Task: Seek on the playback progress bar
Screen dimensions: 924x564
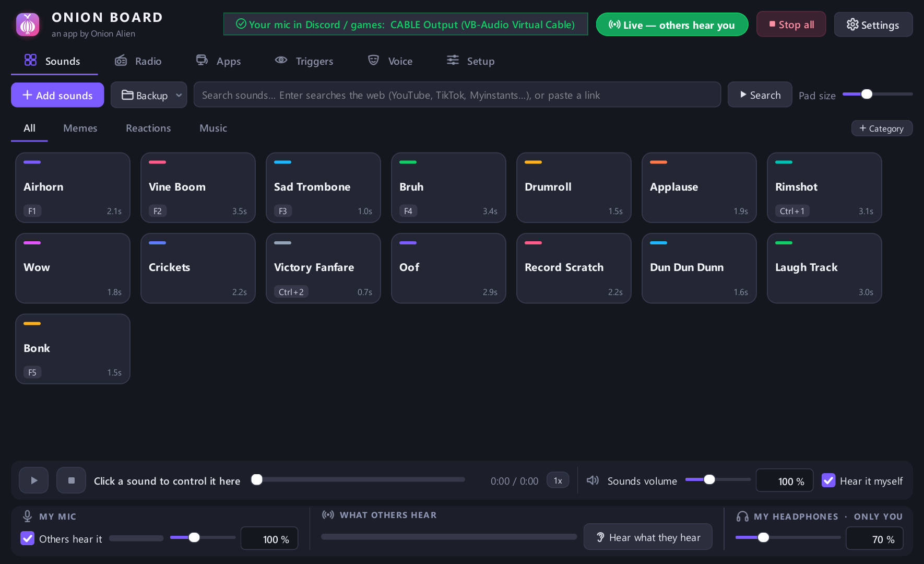Action: coord(359,479)
